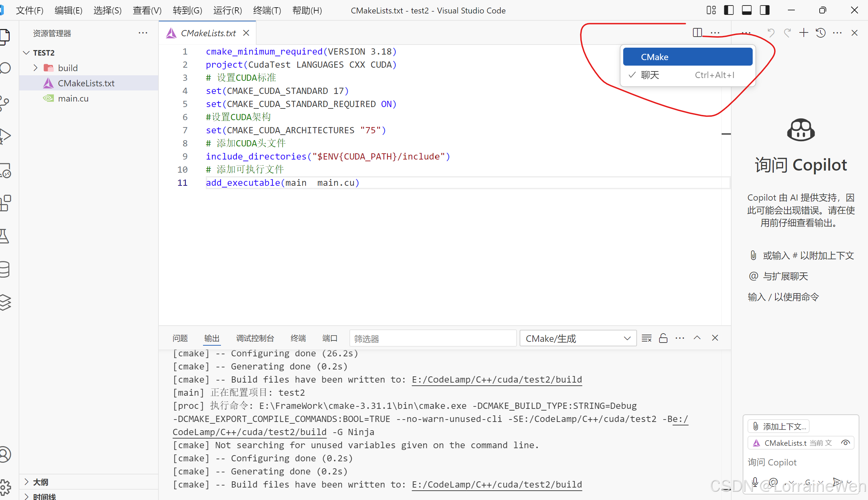Open the Testing flask view
Screen dimensions: 868x500
(x=5, y=236)
